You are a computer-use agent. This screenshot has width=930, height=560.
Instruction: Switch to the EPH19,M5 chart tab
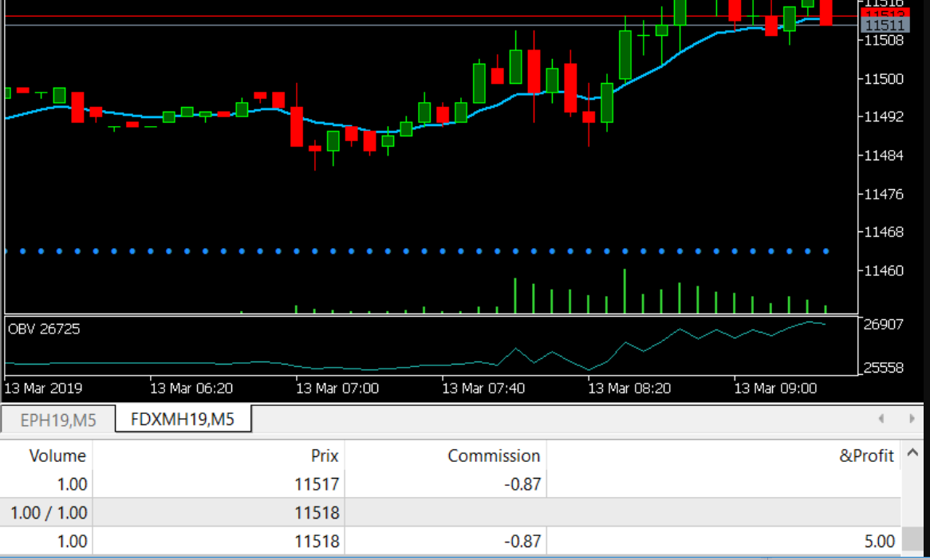57,420
